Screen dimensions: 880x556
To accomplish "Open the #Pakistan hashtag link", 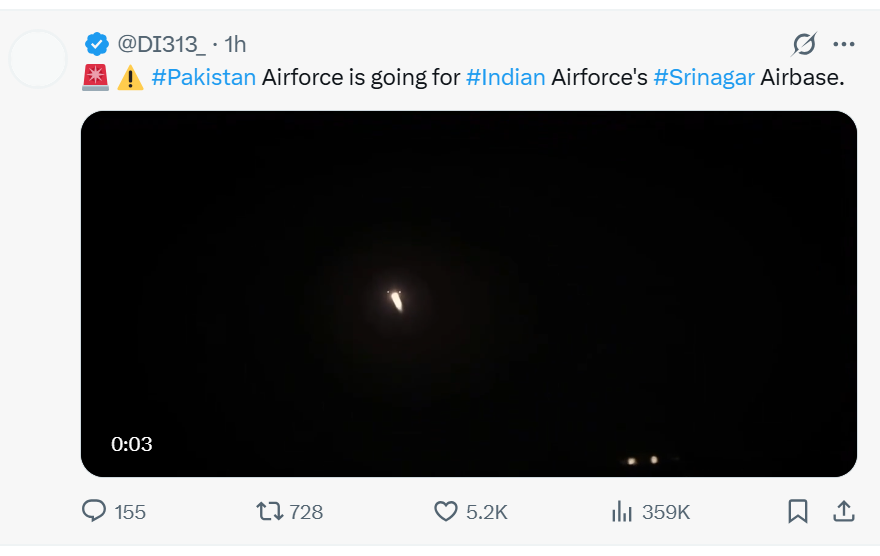I will (204, 77).
